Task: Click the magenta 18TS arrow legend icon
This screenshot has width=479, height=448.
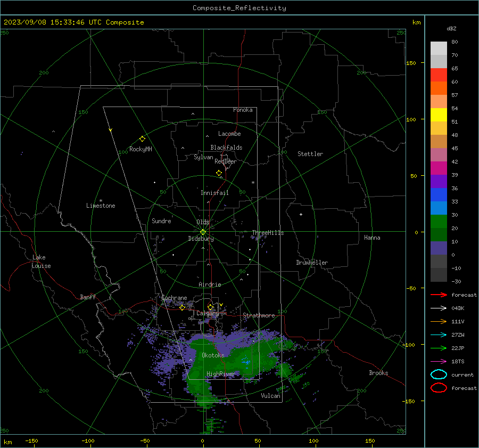Action: (x=439, y=362)
